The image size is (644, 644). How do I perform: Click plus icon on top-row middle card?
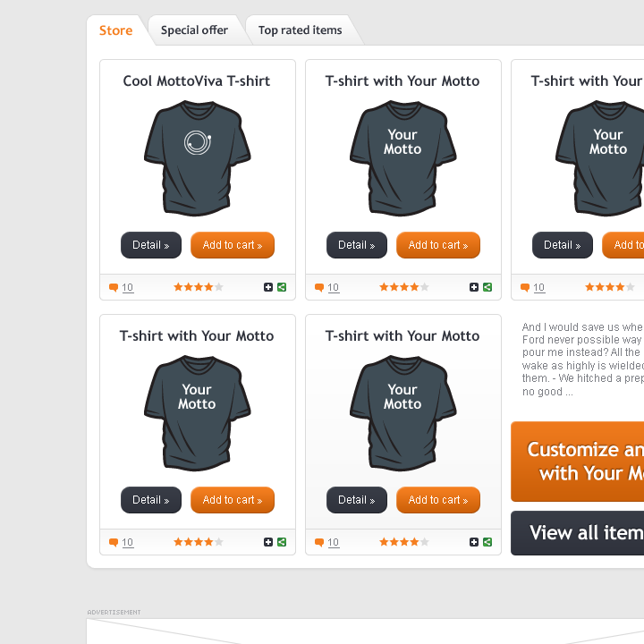[x=474, y=287]
